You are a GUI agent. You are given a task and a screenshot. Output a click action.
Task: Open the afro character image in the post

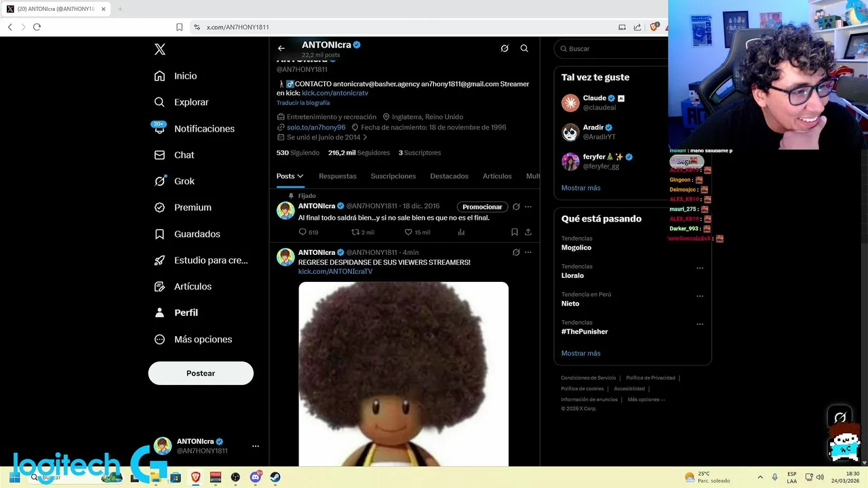pyautogui.click(x=403, y=374)
